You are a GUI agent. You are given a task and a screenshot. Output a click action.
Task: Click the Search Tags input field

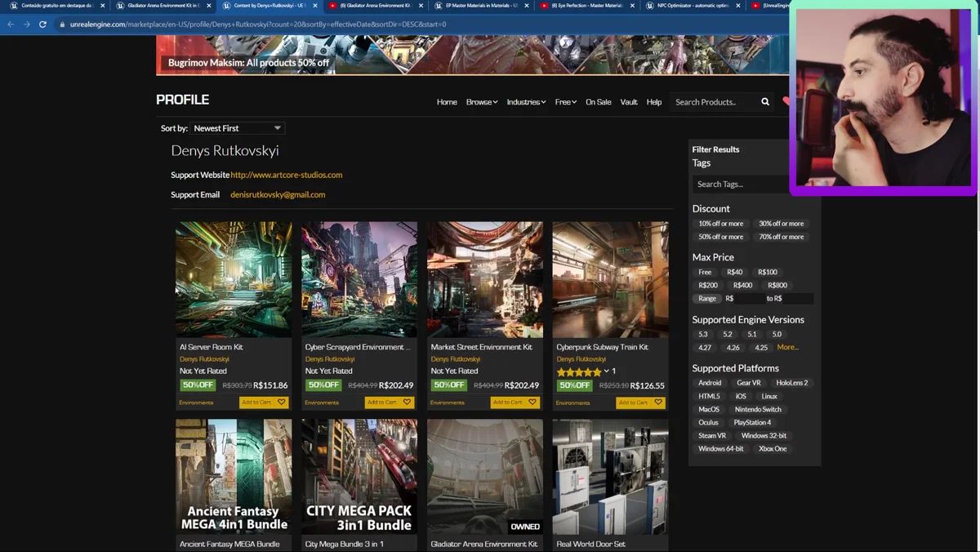click(x=739, y=185)
